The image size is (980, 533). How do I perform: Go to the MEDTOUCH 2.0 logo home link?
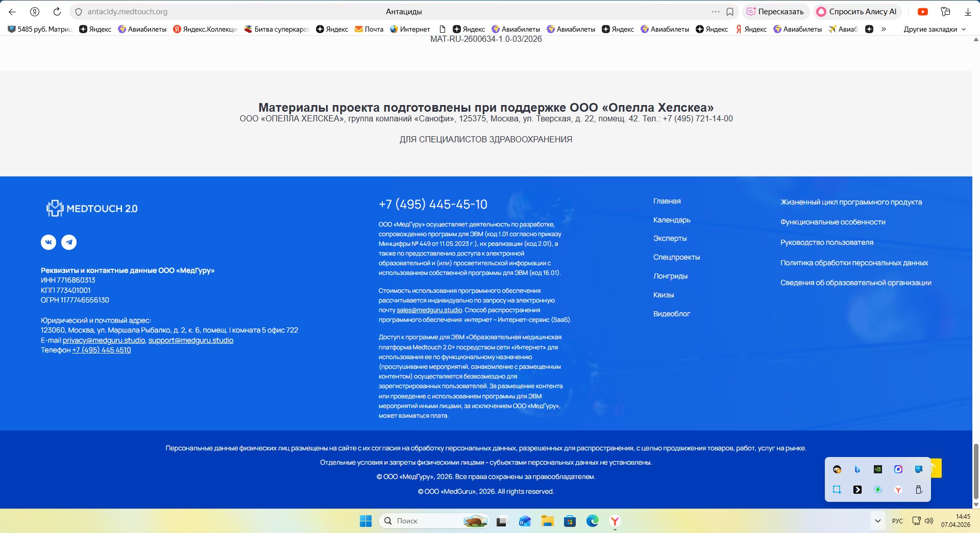[x=92, y=208]
